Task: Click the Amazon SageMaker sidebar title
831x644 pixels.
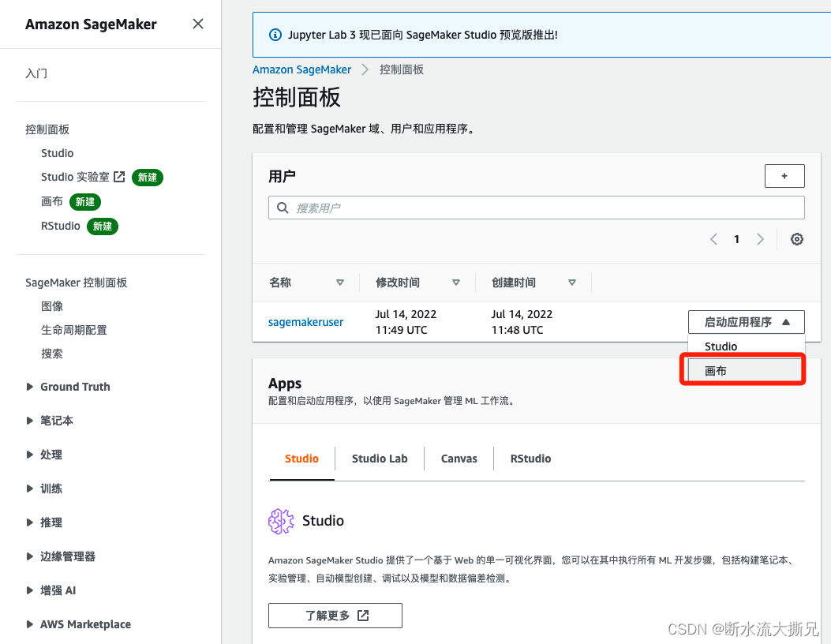Action: click(92, 24)
